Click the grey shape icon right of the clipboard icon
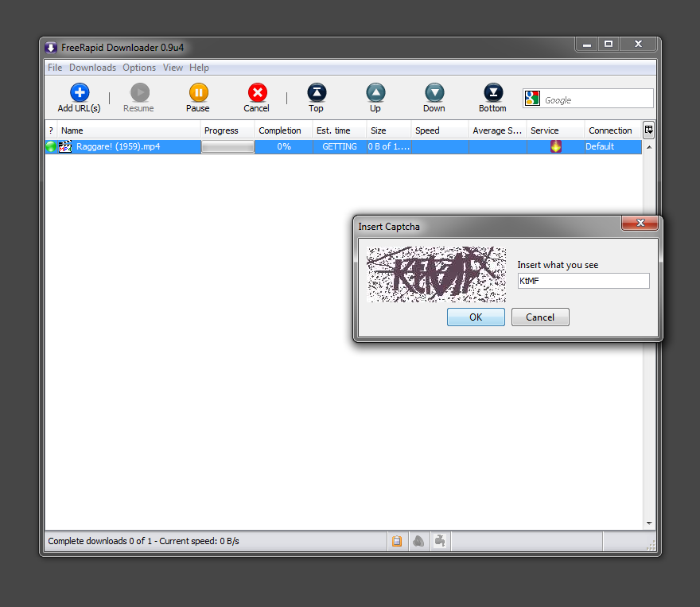The image size is (700, 607). tap(418, 542)
